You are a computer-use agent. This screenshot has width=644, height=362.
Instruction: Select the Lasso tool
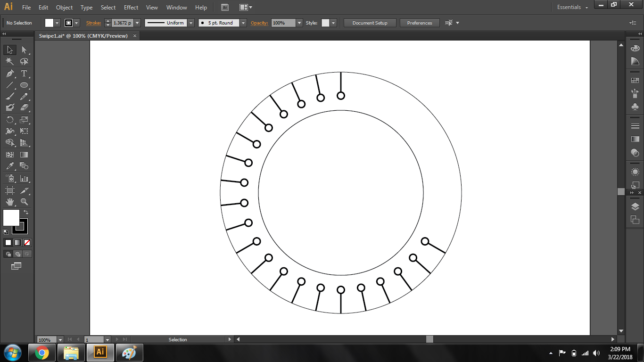pyautogui.click(x=24, y=62)
